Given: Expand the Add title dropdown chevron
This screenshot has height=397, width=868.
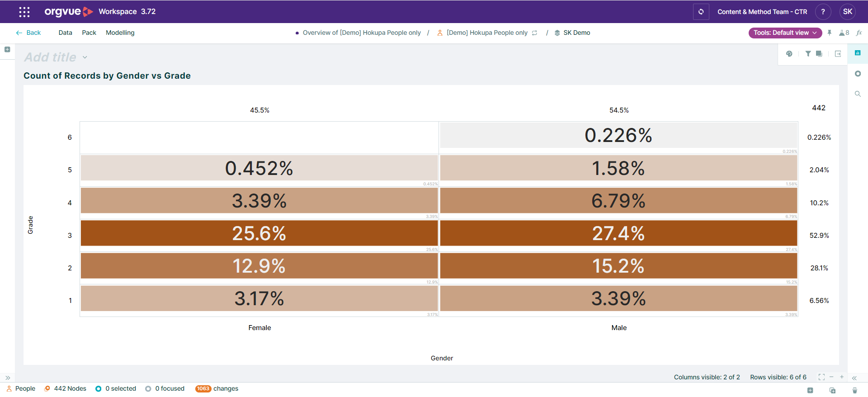Looking at the screenshot, I should coord(85,57).
